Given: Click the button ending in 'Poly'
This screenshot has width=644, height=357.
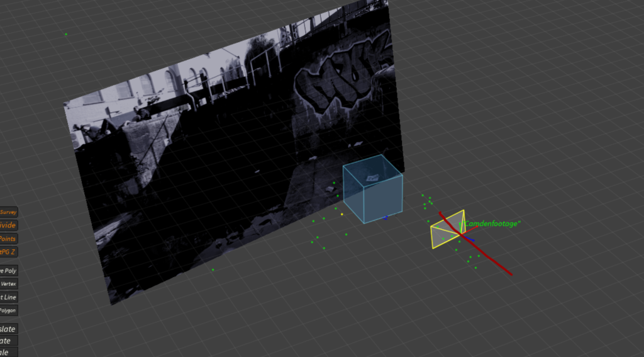Looking at the screenshot, I should pos(9,271).
